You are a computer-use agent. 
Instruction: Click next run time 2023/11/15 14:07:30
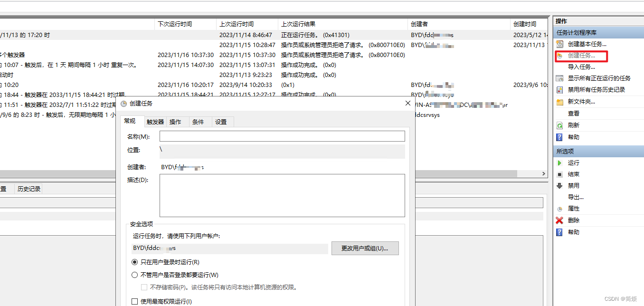pyautogui.click(x=186, y=65)
